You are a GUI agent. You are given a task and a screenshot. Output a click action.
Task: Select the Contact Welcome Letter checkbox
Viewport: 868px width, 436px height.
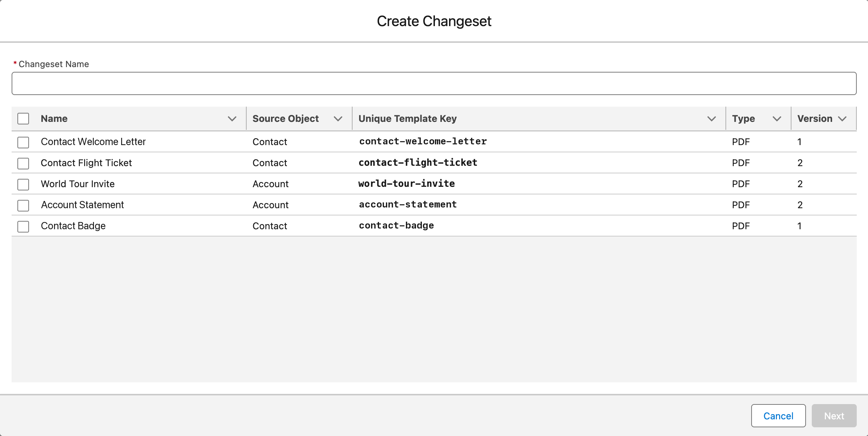point(23,142)
